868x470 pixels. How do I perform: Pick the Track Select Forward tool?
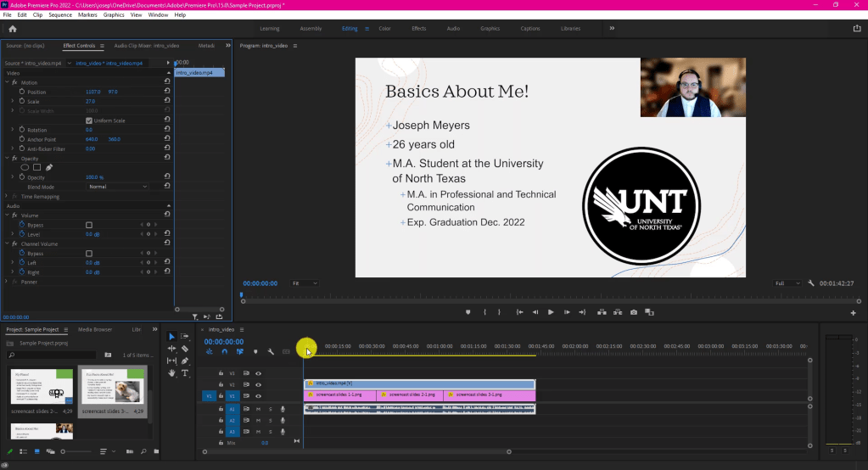(x=185, y=336)
